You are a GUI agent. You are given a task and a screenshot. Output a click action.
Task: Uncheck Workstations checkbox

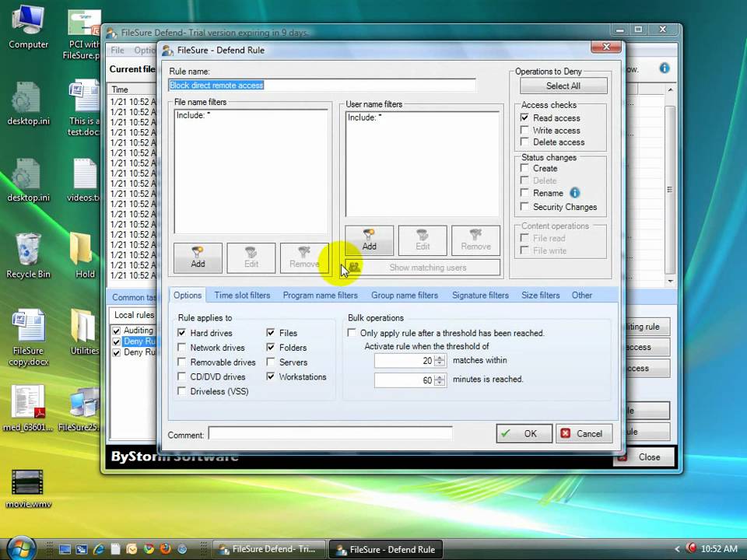click(x=271, y=376)
